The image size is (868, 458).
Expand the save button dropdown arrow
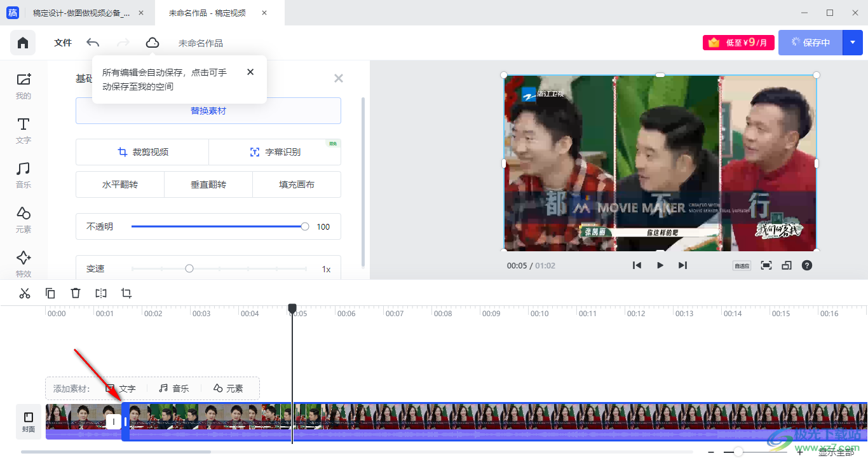pos(853,43)
